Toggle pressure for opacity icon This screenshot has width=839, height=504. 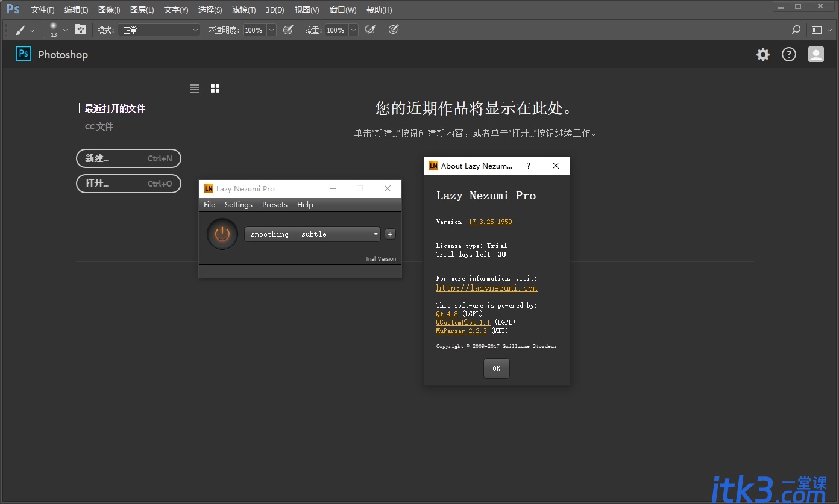[288, 30]
